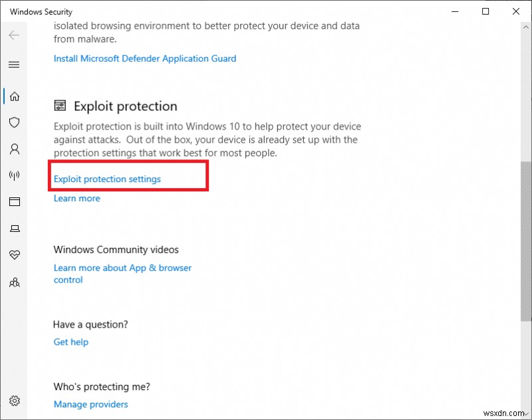Click the Get help link

coord(70,342)
